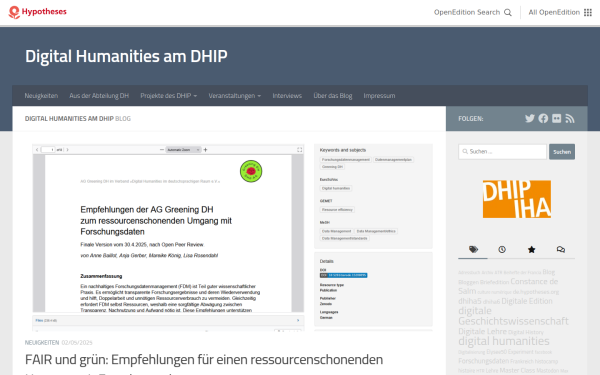Click the Hypotheses logo
The width and height of the screenshot is (600, 375).
tap(38, 12)
